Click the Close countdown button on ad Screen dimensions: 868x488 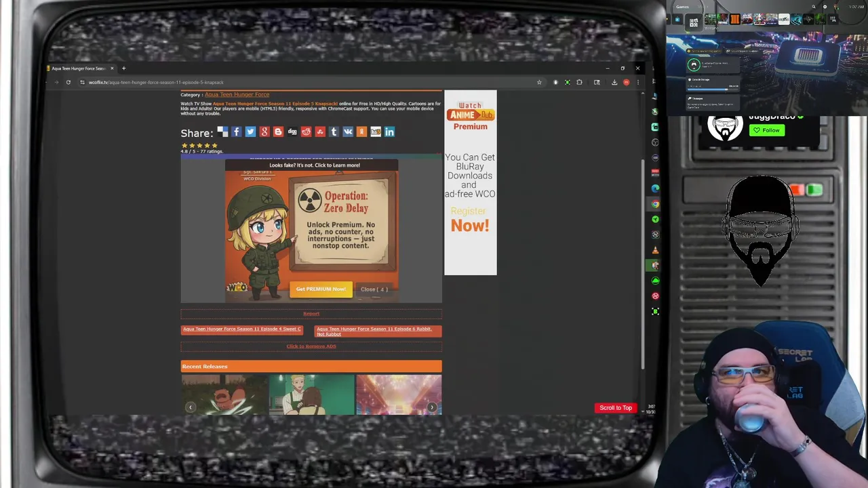[374, 289]
